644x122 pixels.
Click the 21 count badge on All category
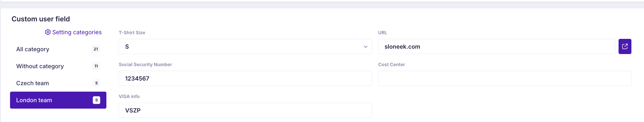[x=96, y=49]
